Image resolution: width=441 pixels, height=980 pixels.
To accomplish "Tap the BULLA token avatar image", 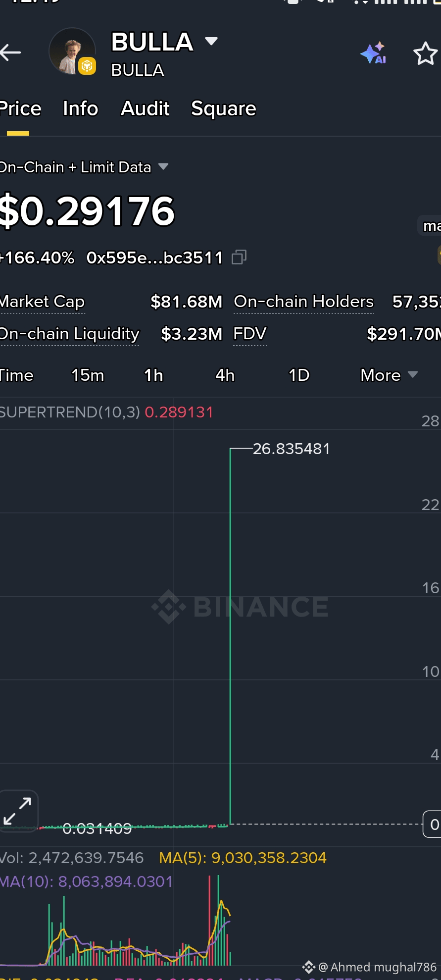I will [x=72, y=52].
